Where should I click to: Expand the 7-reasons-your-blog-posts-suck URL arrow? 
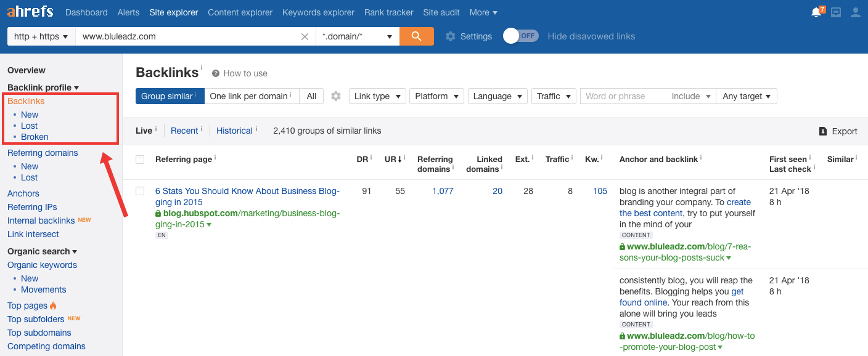[729, 258]
